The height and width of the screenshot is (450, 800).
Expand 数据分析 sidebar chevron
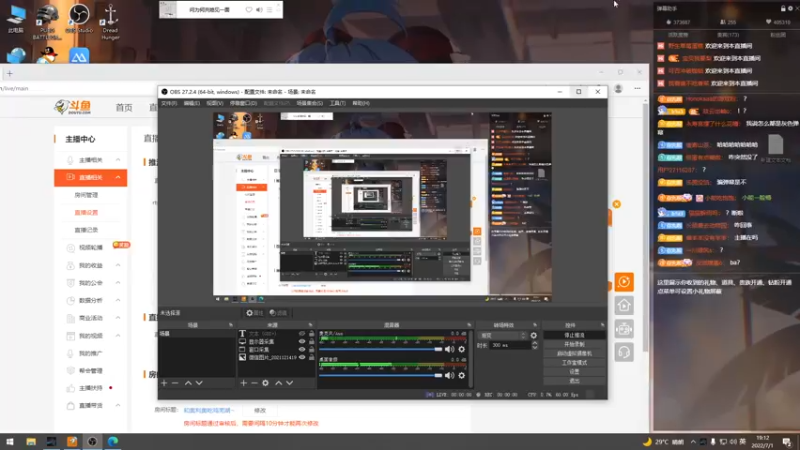pos(118,300)
